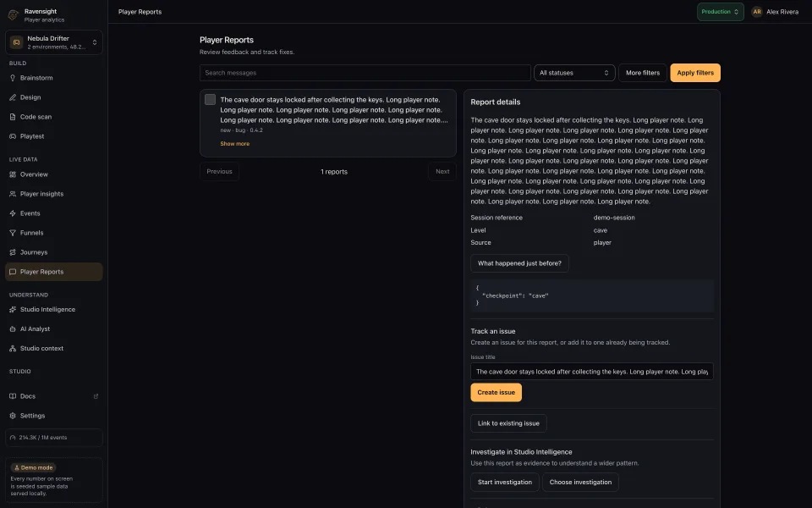Screen dimensions: 812x508
Task: Click the 214.3K / 1M events text
Action: coord(43,438)
